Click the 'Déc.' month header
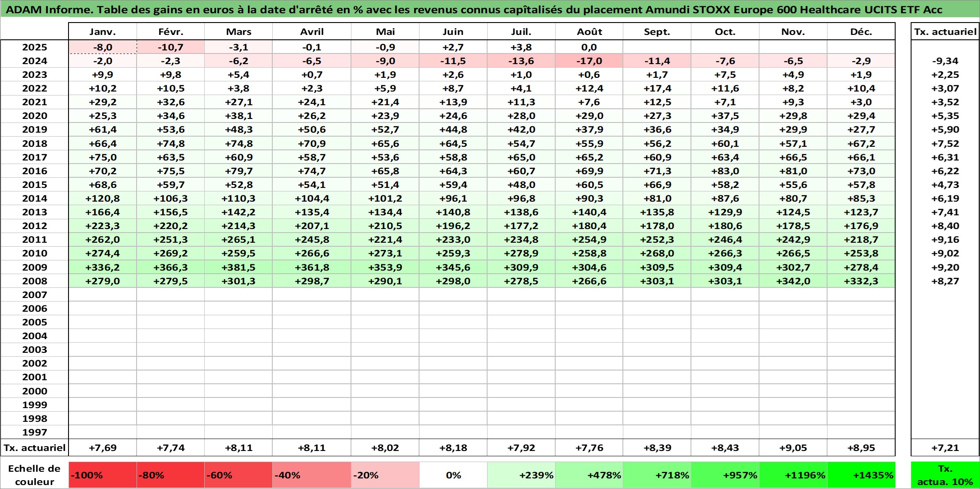 coord(861,32)
